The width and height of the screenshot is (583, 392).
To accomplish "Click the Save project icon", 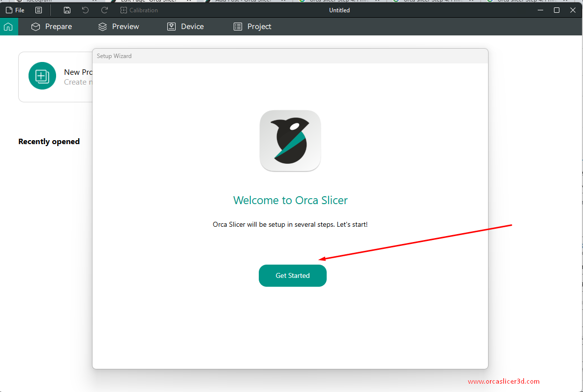I will pyautogui.click(x=67, y=10).
